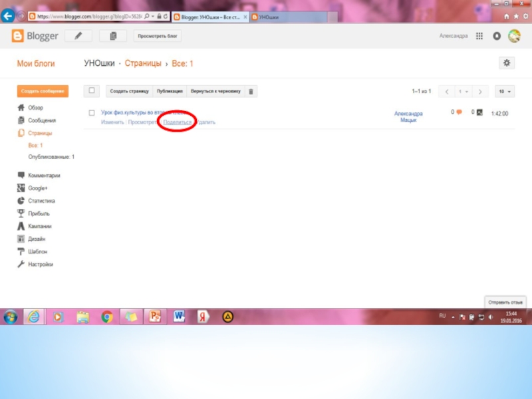Viewport: 532px width, 399px height.
Task: Click Вернуться к черновику button
Action: [x=215, y=91]
